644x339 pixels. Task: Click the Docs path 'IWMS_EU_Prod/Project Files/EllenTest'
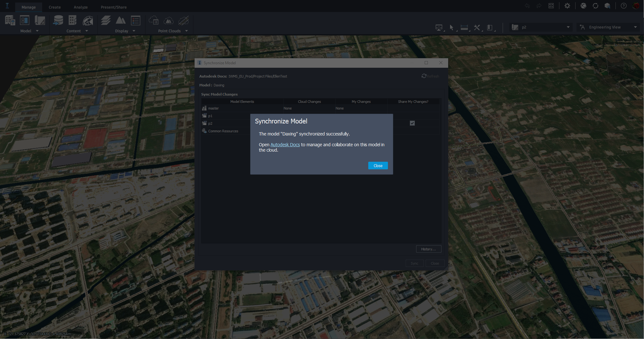click(x=258, y=76)
